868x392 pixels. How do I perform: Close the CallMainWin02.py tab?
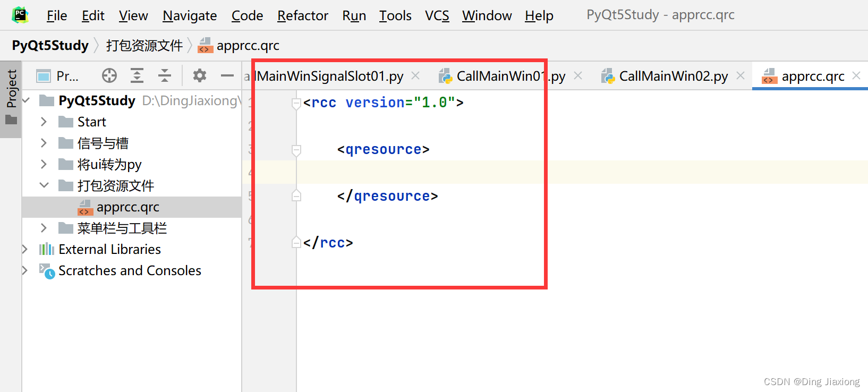[741, 76]
